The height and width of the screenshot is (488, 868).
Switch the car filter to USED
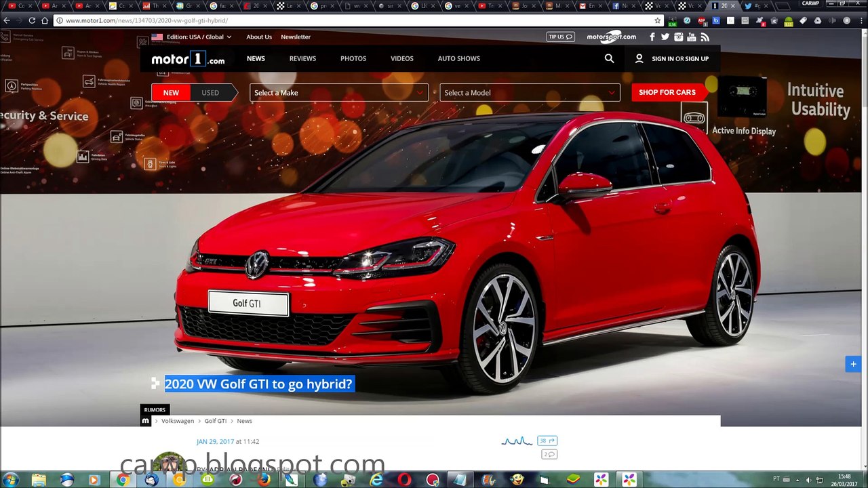pos(210,93)
